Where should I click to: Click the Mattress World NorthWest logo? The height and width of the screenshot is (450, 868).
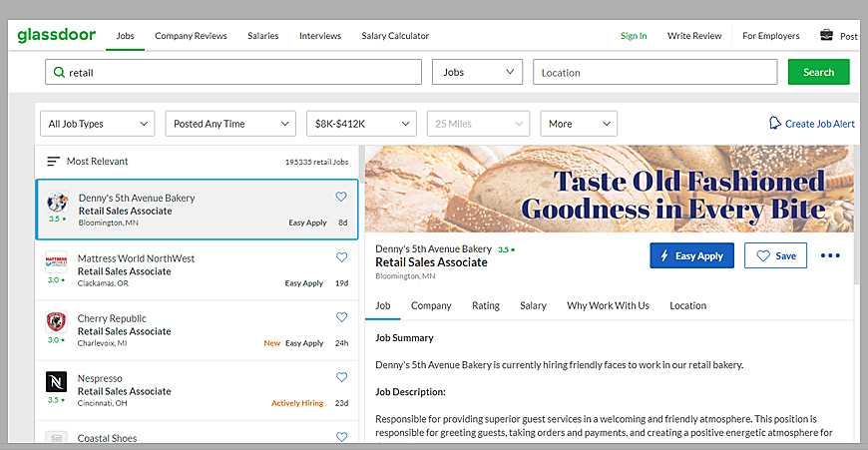[57, 261]
